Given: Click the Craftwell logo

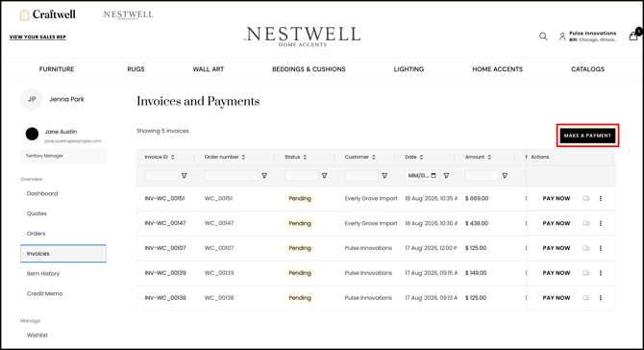Looking at the screenshot, I should coord(48,14).
